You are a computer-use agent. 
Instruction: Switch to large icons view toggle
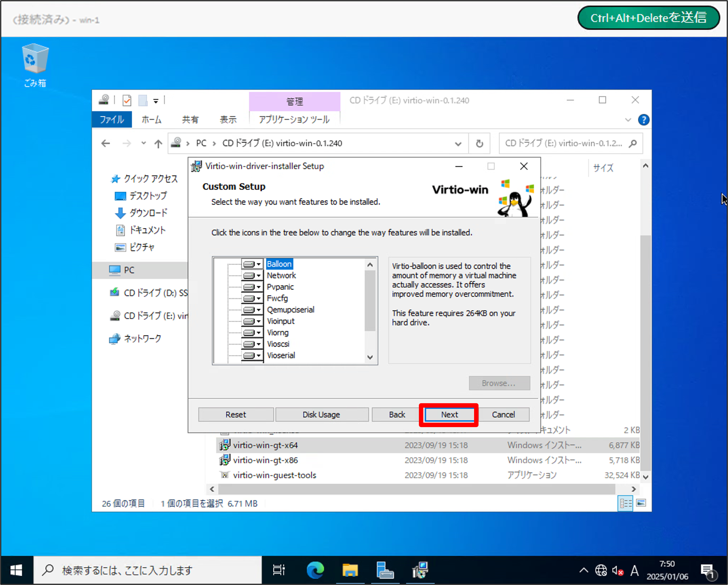tap(641, 503)
